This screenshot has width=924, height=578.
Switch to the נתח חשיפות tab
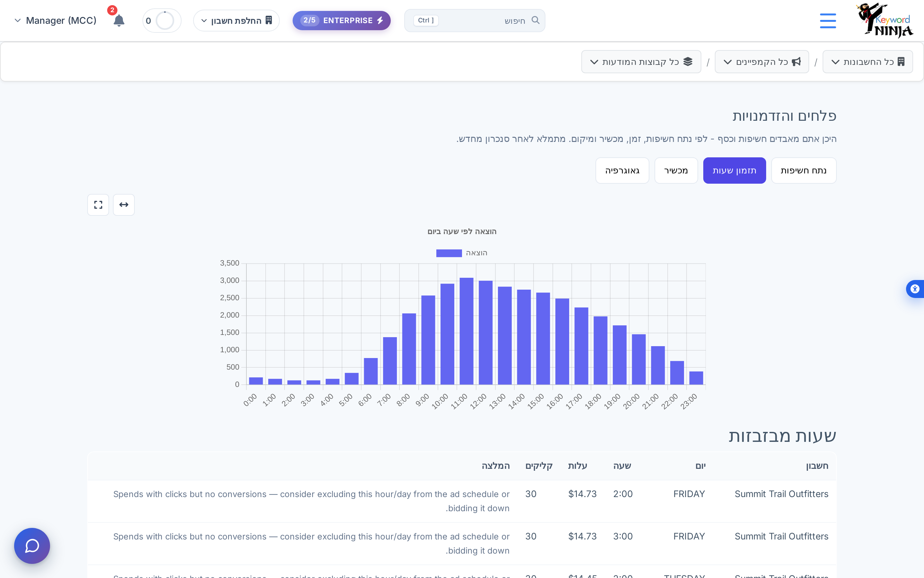pyautogui.click(x=804, y=171)
